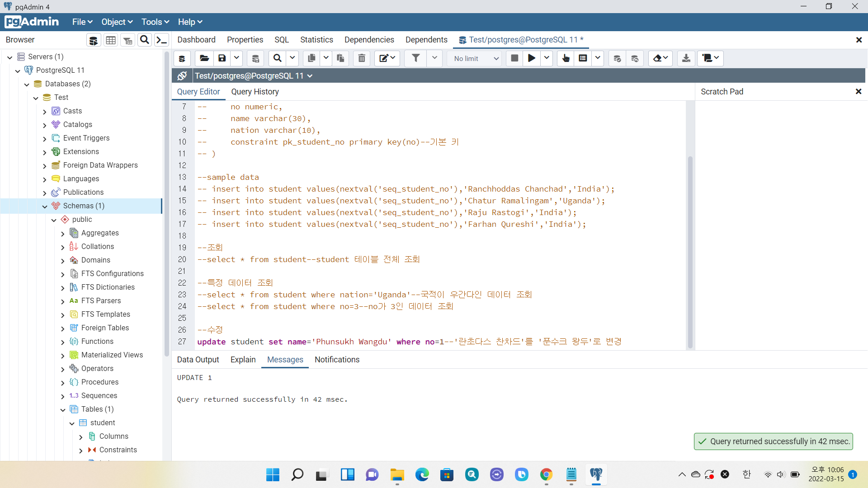Close the Scratch Pad panel
Image resolution: width=868 pixels, height=488 pixels.
[858, 92]
